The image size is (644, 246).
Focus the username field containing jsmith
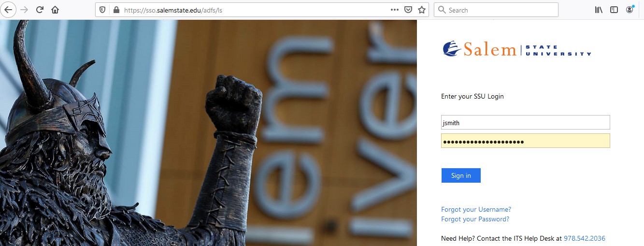pos(526,122)
